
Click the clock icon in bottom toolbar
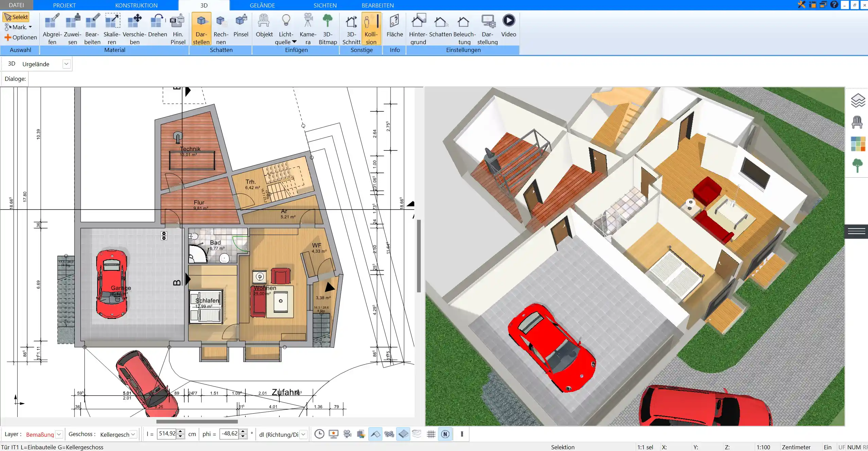click(x=319, y=434)
